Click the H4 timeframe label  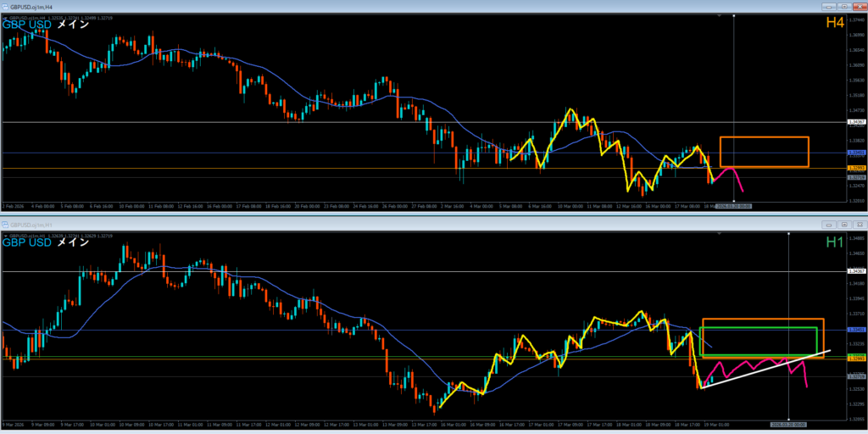[x=834, y=24]
